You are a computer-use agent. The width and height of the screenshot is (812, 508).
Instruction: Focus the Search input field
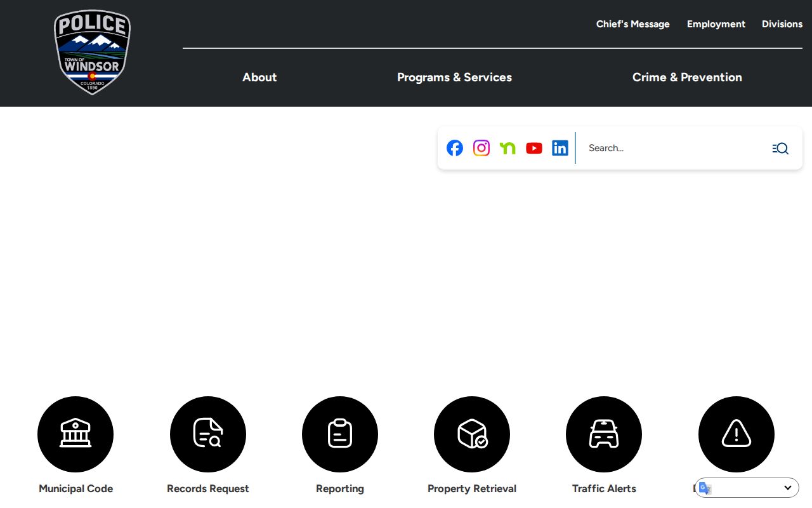[x=674, y=148]
